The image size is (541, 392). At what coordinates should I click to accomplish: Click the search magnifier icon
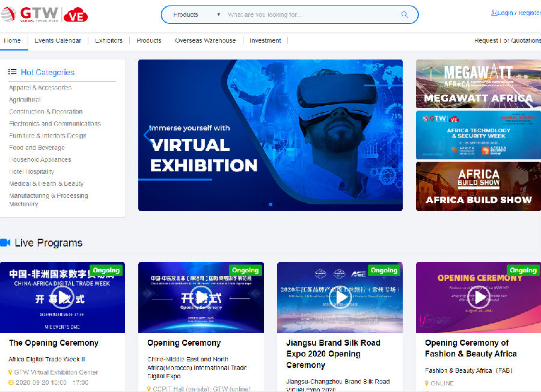(405, 14)
